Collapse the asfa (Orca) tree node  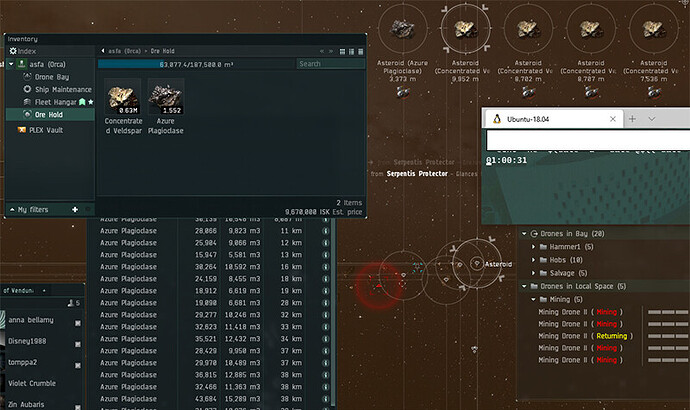pyautogui.click(x=11, y=64)
